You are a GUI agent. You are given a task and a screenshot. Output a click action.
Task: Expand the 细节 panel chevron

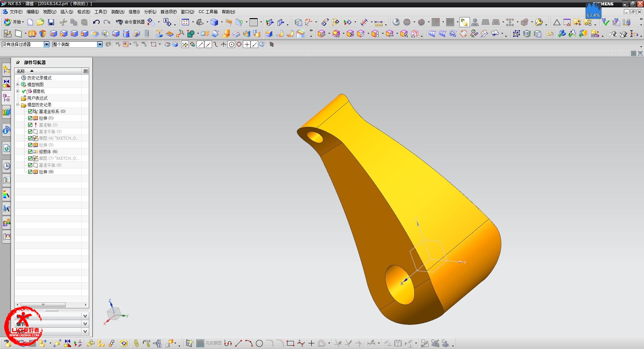tap(85, 324)
